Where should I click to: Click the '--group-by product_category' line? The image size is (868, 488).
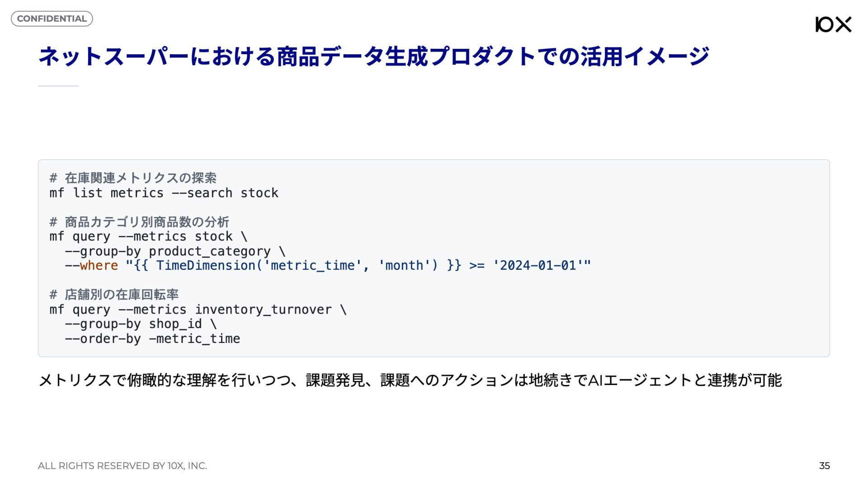(175, 251)
